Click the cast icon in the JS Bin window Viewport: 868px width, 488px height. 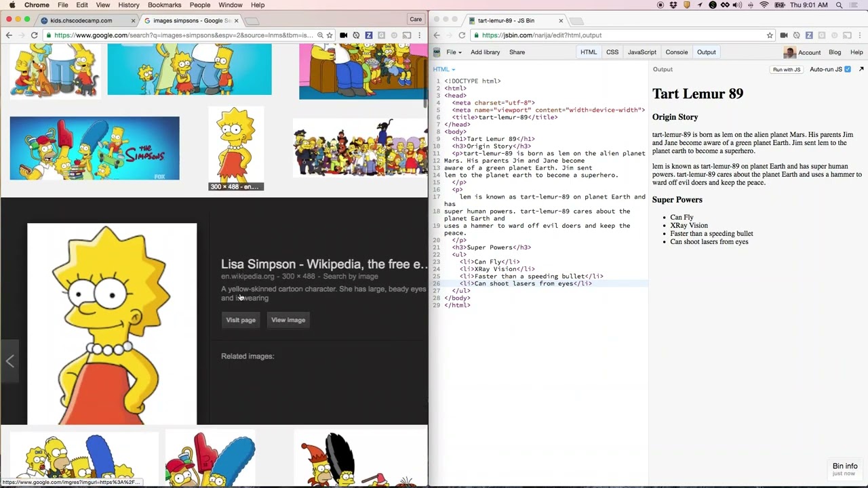pos(847,35)
